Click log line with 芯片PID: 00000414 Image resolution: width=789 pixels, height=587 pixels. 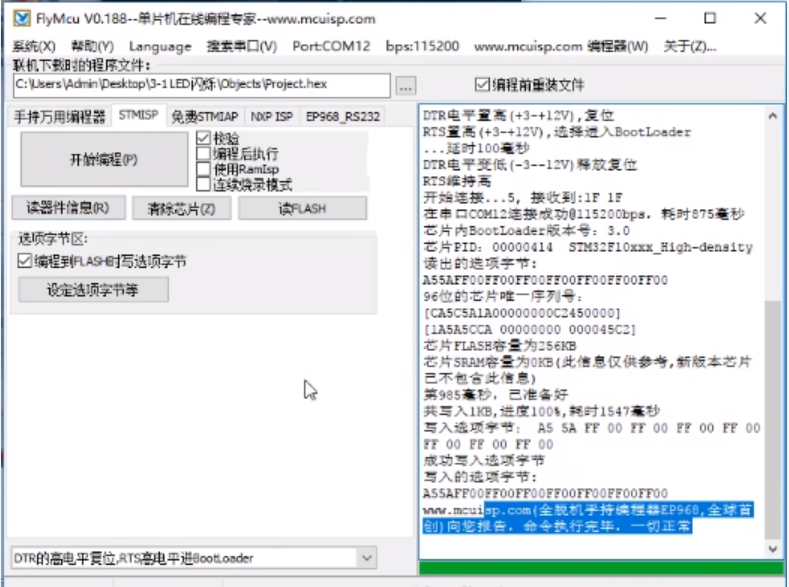pos(588,247)
